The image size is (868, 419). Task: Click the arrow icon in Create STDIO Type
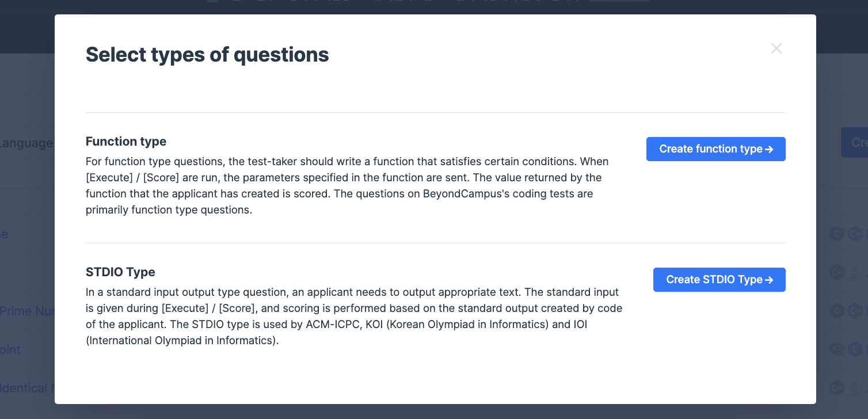pyautogui.click(x=768, y=280)
